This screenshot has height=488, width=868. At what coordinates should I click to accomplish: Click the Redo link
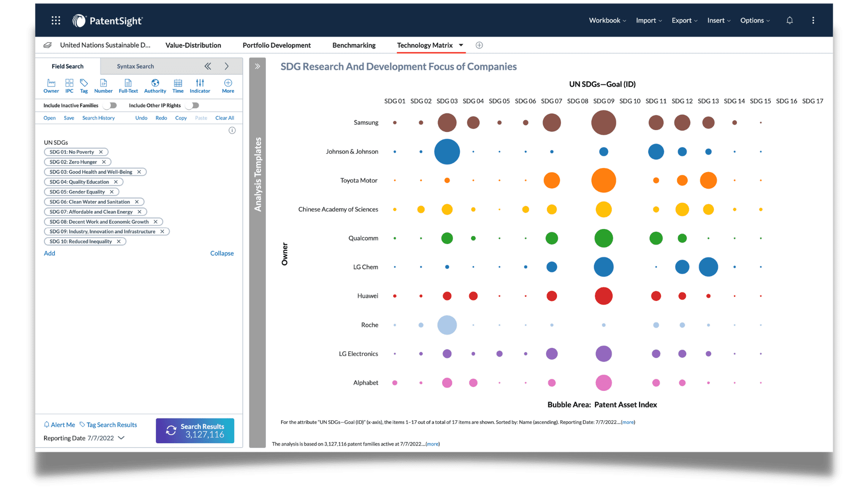[161, 118]
